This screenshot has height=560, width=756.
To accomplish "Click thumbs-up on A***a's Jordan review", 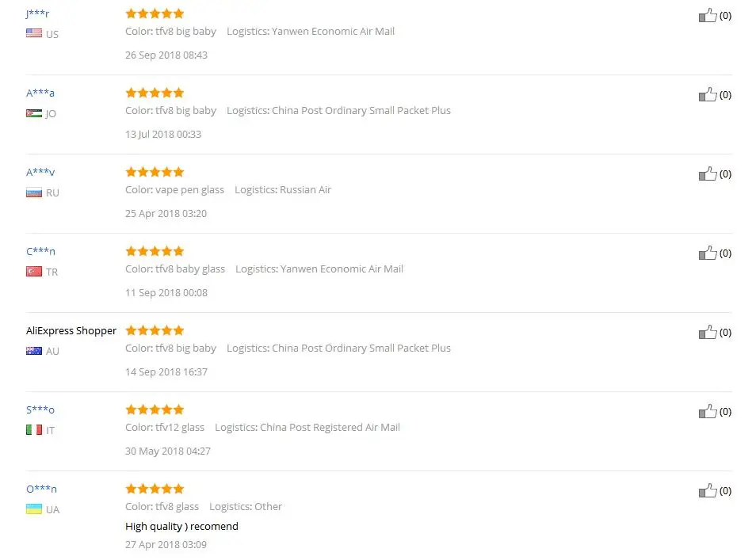I will coord(708,94).
